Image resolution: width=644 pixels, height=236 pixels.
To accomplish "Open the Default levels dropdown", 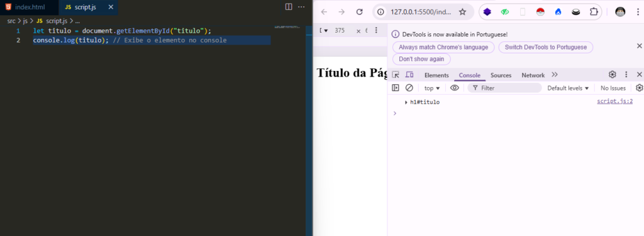I will tap(568, 88).
